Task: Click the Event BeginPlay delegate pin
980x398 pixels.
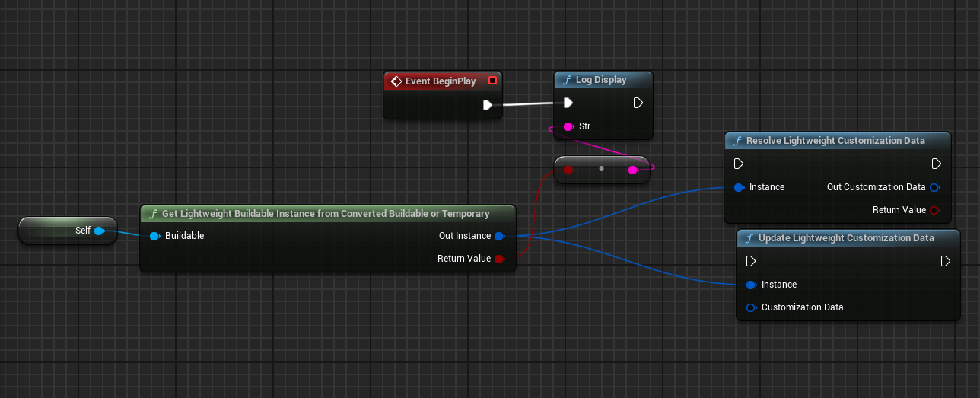Action: [492, 81]
